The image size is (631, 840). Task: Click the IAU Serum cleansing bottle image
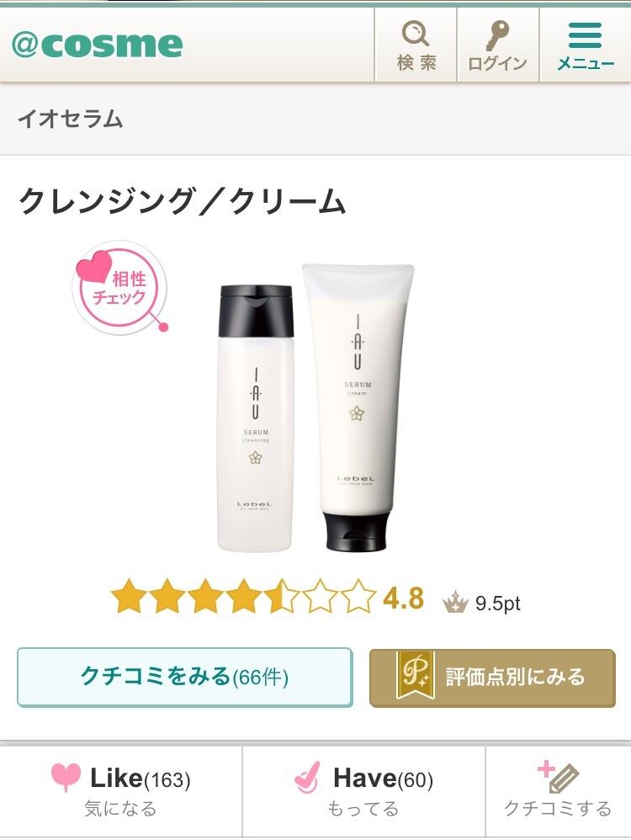click(256, 417)
